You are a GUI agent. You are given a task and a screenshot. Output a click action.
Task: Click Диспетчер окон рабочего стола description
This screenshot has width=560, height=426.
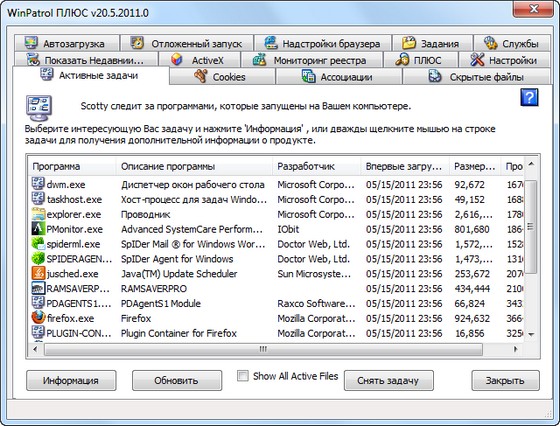(193, 185)
